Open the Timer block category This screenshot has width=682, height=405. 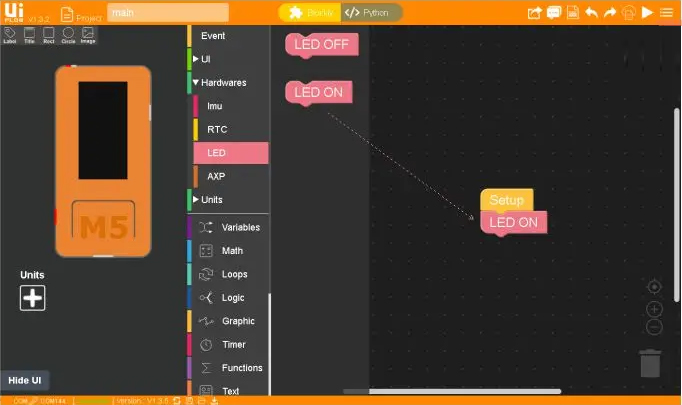228,345
